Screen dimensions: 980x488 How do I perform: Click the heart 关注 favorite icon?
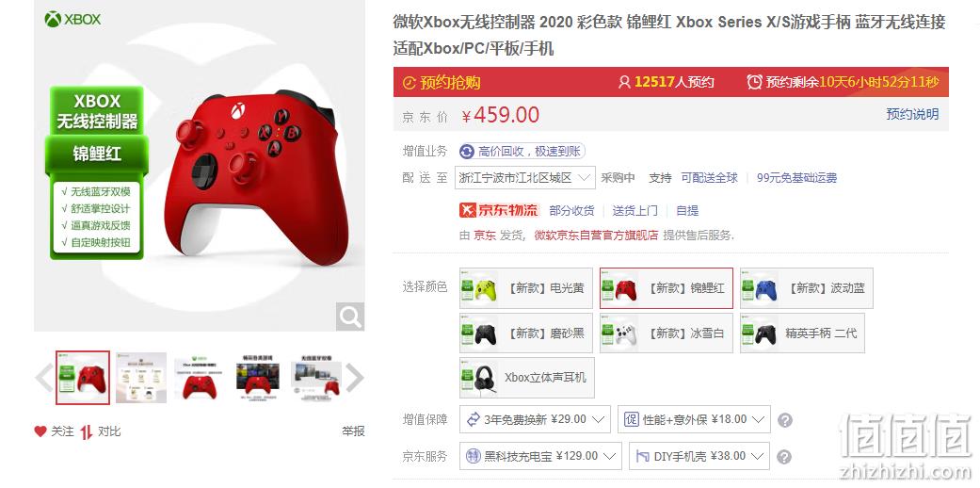[x=40, y=431]
